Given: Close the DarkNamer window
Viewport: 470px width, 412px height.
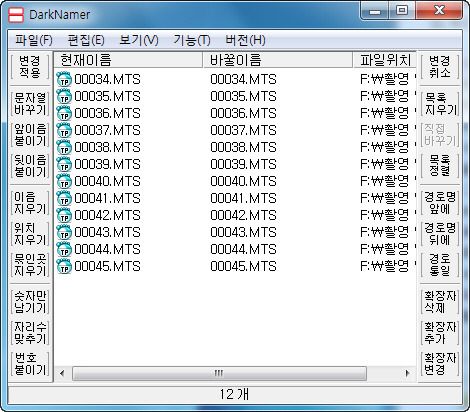Looking at the screenshot, I should point(439,11).
